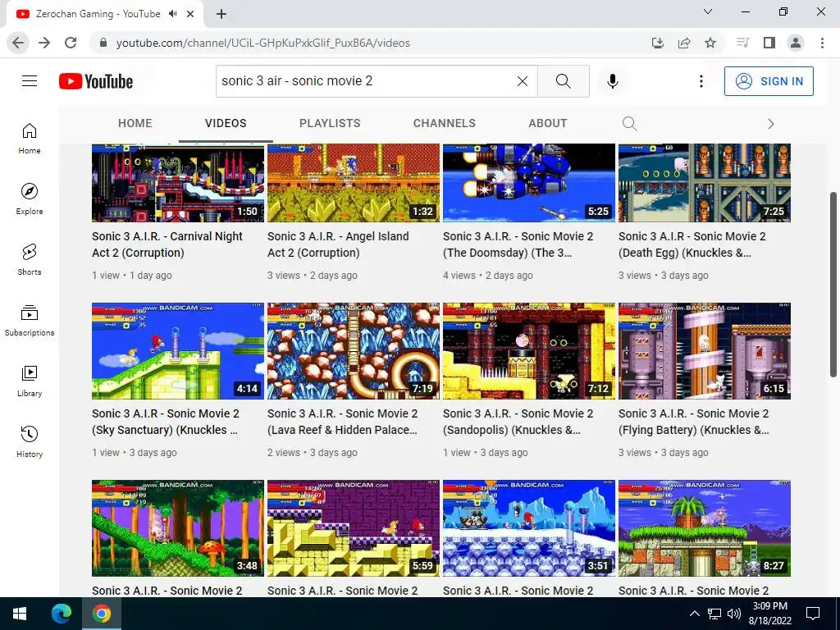
Task: Open Angel Island Act 2 thumbnail
Action: 354,183
